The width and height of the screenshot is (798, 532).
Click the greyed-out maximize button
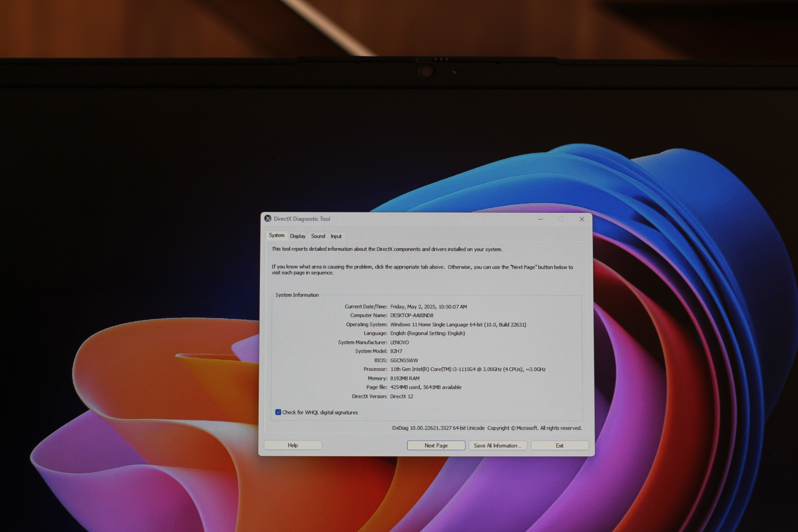(x=561, y=219)
